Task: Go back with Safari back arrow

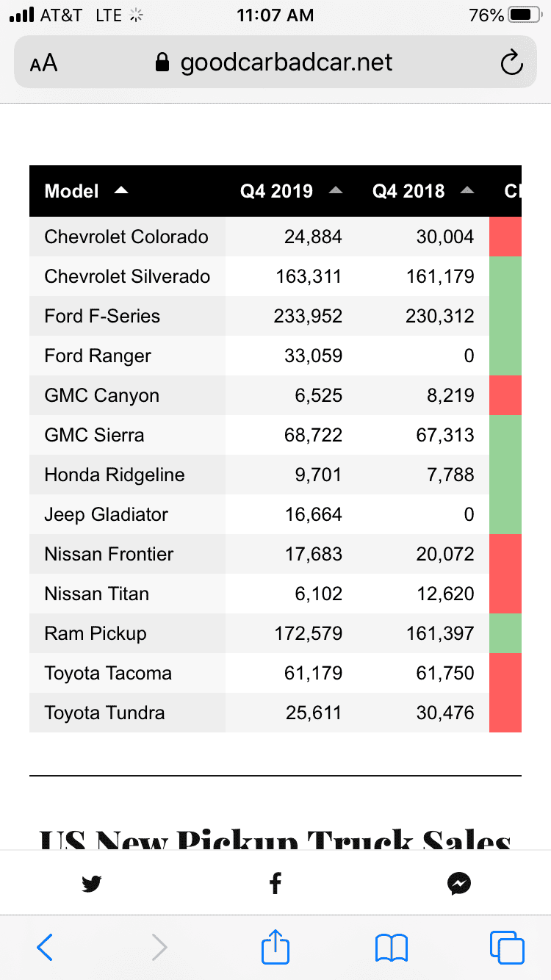Action: 45,948
